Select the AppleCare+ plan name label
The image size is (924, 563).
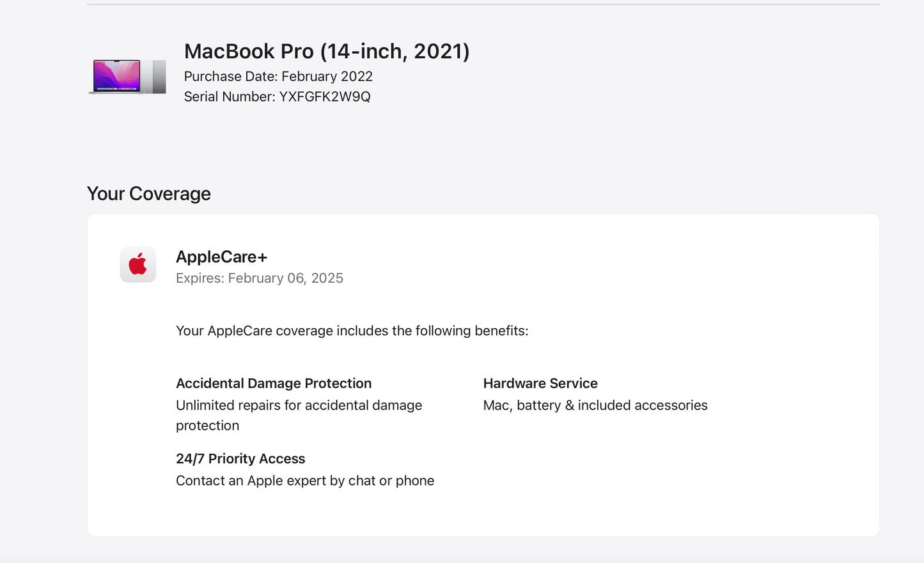tap(222, 257)
